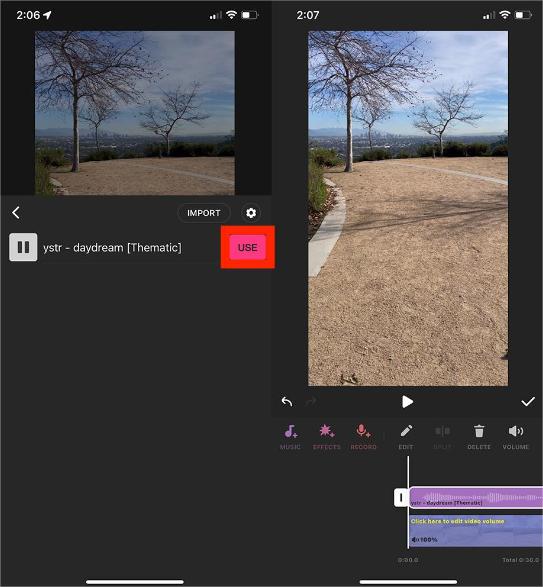Screen dimensions: 543x587
Task: Go back with the left chevron arrow
Action: click(x=16, y=213)
